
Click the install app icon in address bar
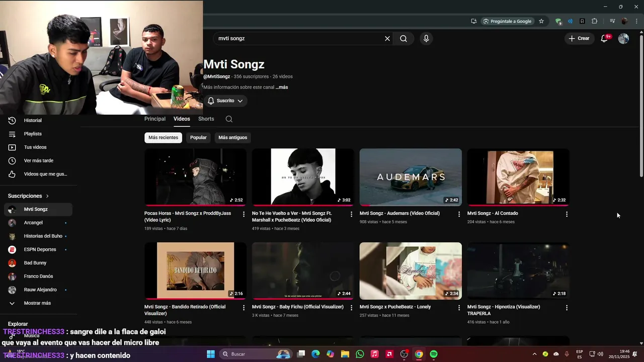(474, 21)
